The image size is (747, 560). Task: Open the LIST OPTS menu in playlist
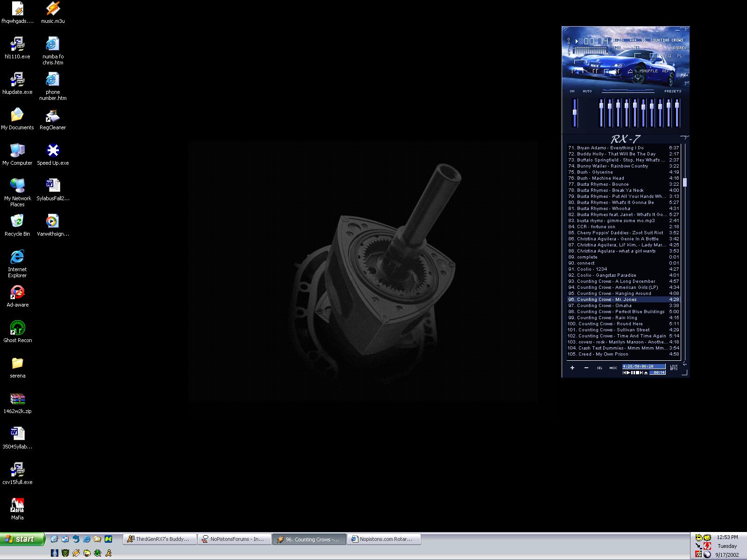point(674,368)
